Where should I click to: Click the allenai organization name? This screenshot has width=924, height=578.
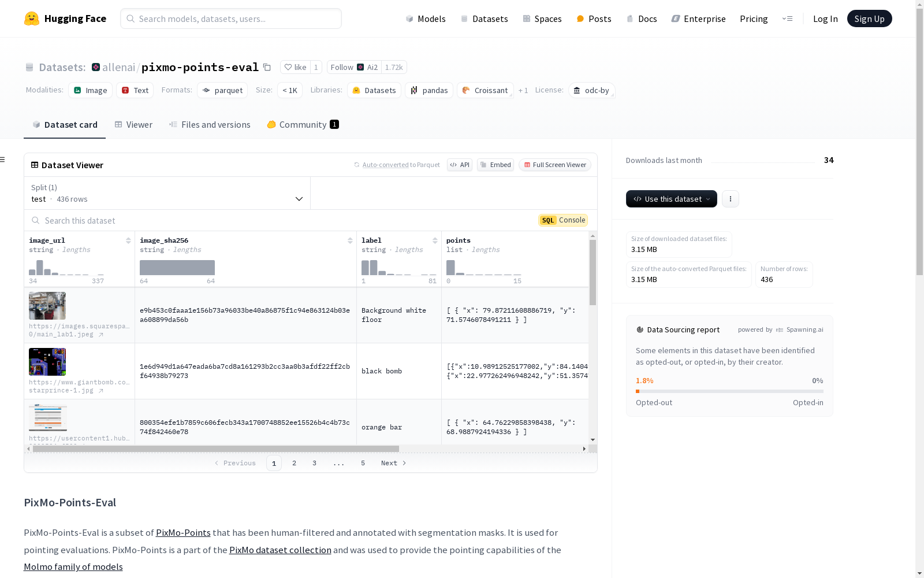119,67
